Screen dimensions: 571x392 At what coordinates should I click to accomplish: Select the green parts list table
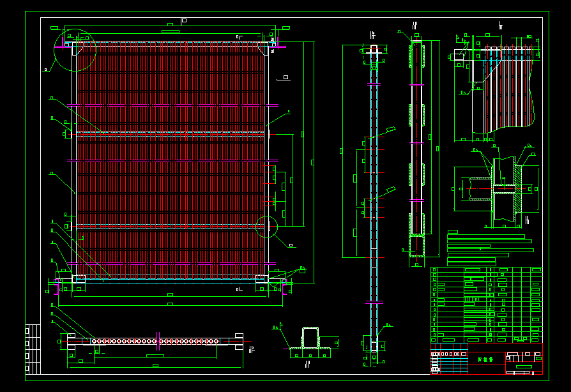click(487, 305)
